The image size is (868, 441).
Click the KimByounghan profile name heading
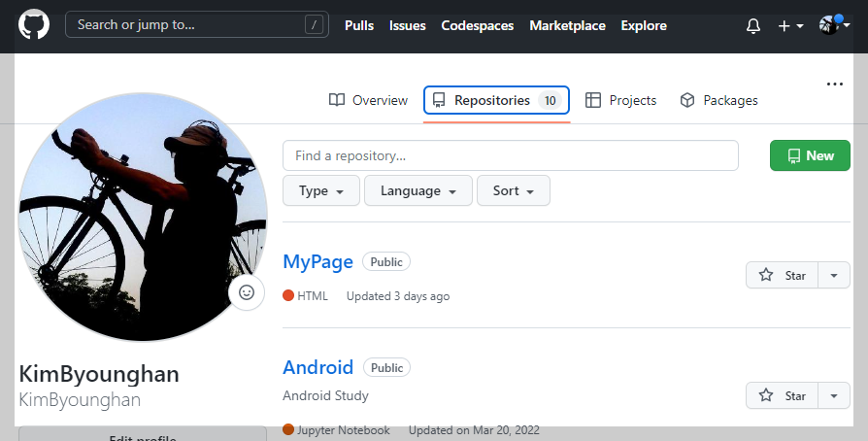(99, 374)
